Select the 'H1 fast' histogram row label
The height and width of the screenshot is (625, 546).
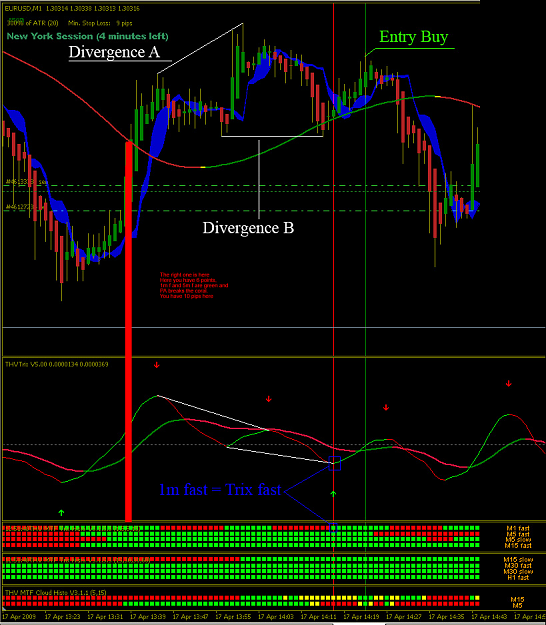(518, 578)
